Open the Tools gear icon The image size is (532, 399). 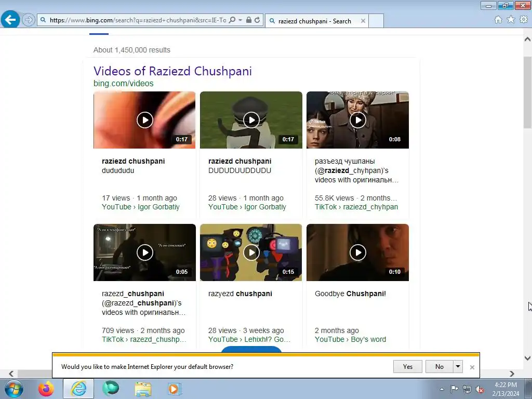[x=524, y=20]
